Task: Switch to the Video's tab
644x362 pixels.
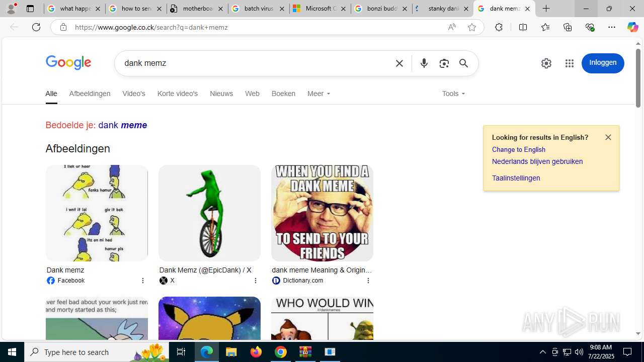Action: pyautogui.click(x=134, y=94)
